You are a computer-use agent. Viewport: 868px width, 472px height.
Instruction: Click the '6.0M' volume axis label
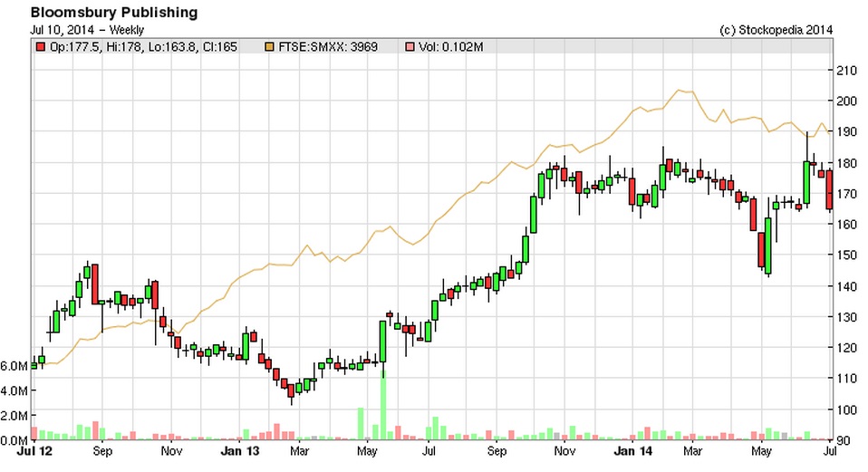(x=14, y=366)
